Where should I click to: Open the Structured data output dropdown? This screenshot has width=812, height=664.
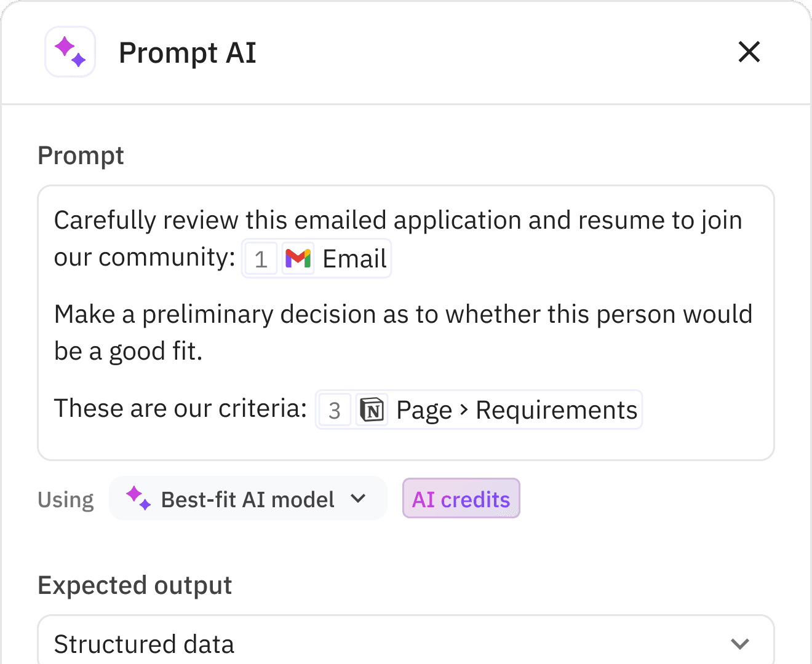[x=406, y=639]
